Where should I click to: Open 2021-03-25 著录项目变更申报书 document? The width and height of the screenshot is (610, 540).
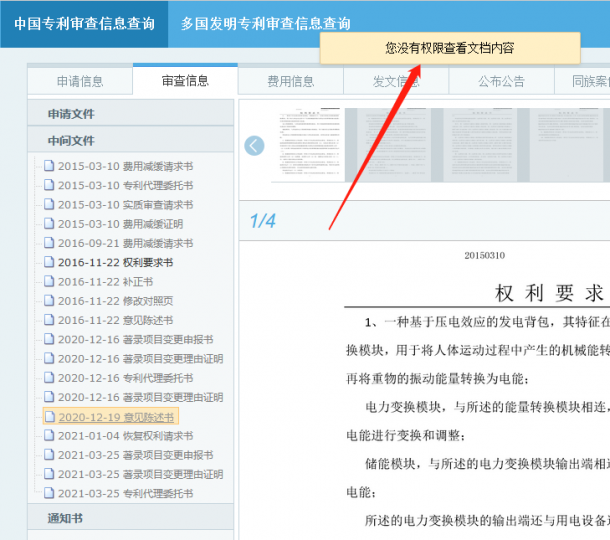(x=136, y=455)
